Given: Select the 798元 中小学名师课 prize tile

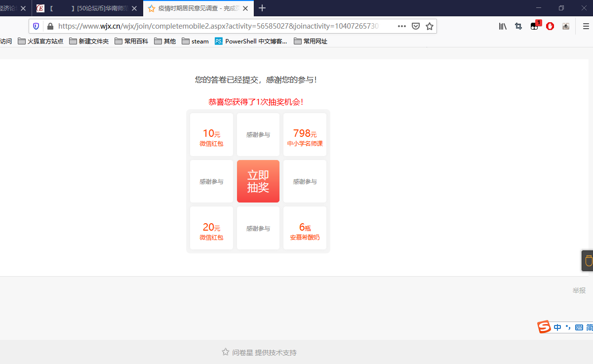Looking at the screenshot, I should [305, 134].
